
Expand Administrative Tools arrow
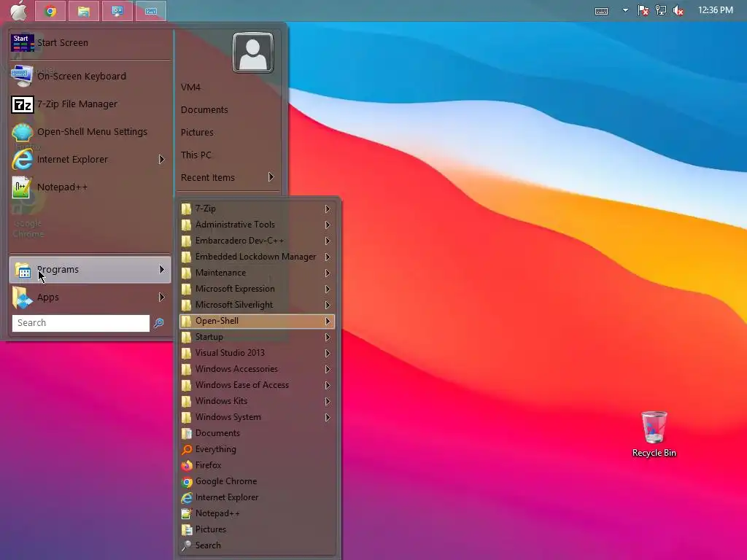328,225
